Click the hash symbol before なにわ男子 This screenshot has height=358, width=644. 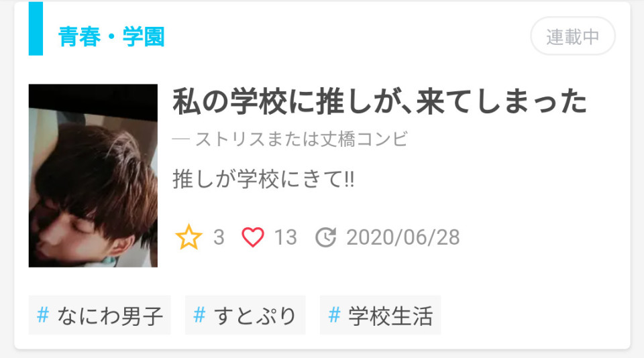pos(43,315)
